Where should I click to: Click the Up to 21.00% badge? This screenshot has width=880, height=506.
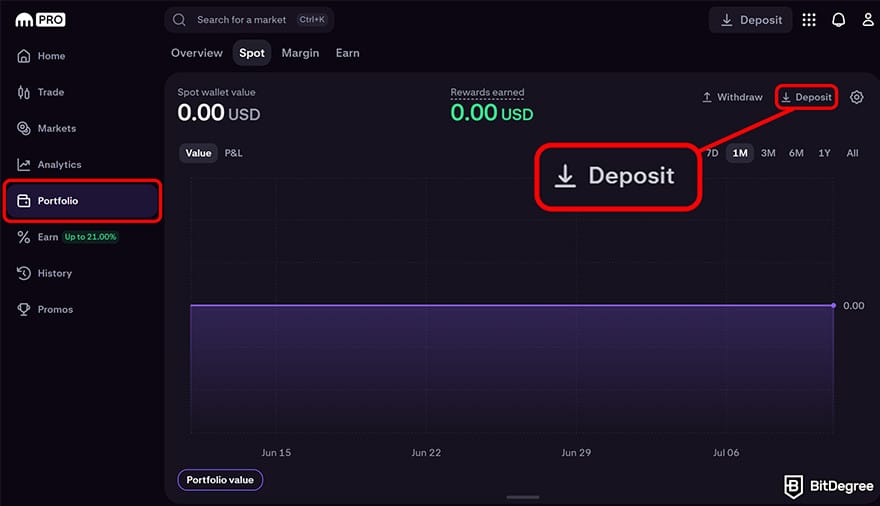click(90, 237)
